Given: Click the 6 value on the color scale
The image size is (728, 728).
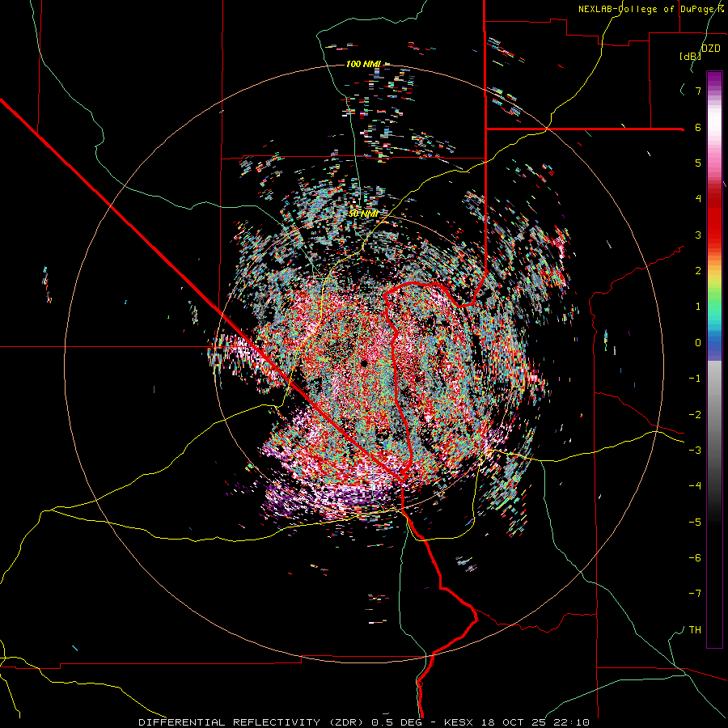Looking at the screenshot, I should coord(698,127).
